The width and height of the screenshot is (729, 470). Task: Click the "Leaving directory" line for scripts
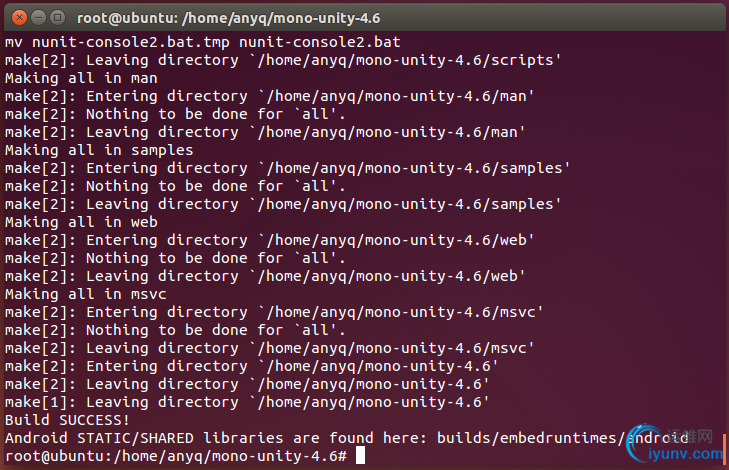click(283, 60)
